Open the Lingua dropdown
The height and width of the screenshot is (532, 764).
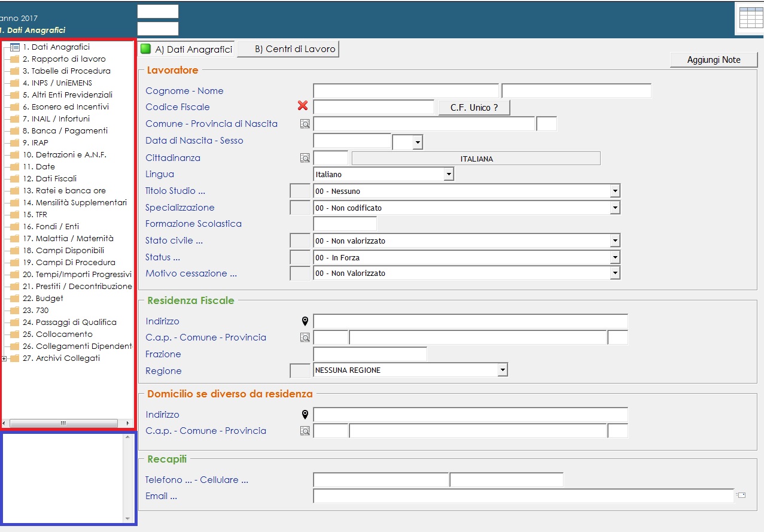tap(448, 174)
